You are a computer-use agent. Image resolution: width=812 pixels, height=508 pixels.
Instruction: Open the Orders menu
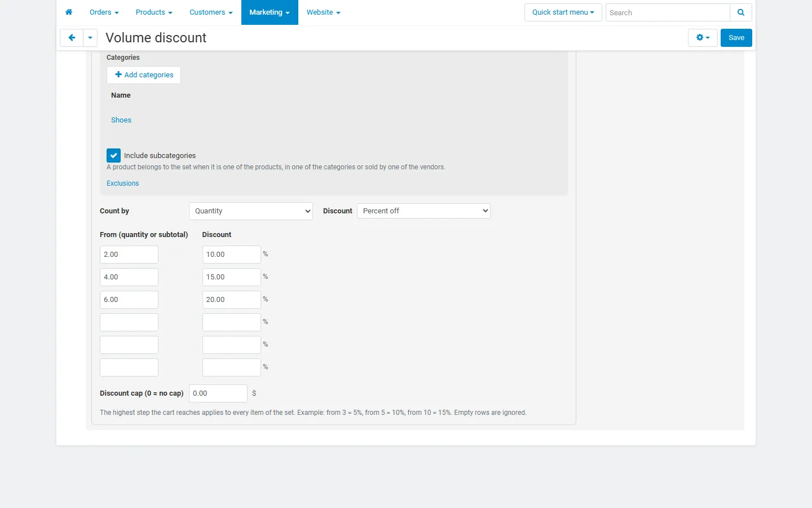pyautogui.click(x=104, y=12)
